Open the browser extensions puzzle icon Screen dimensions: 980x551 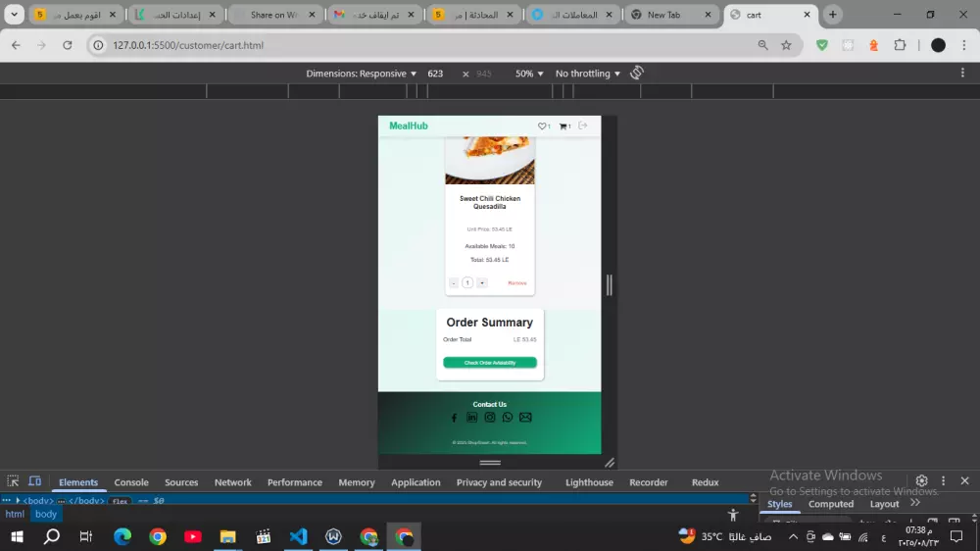pyautogui.click(x=900, y=45)
